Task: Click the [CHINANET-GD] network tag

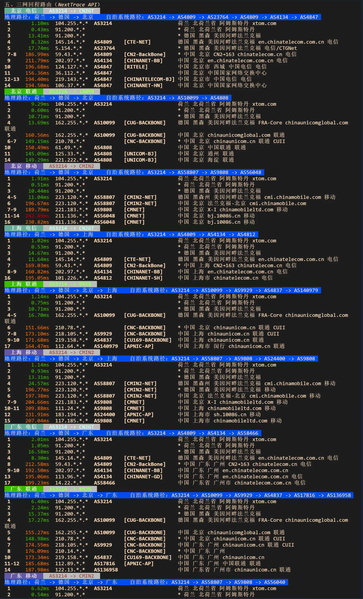Action: coord(143,476)
